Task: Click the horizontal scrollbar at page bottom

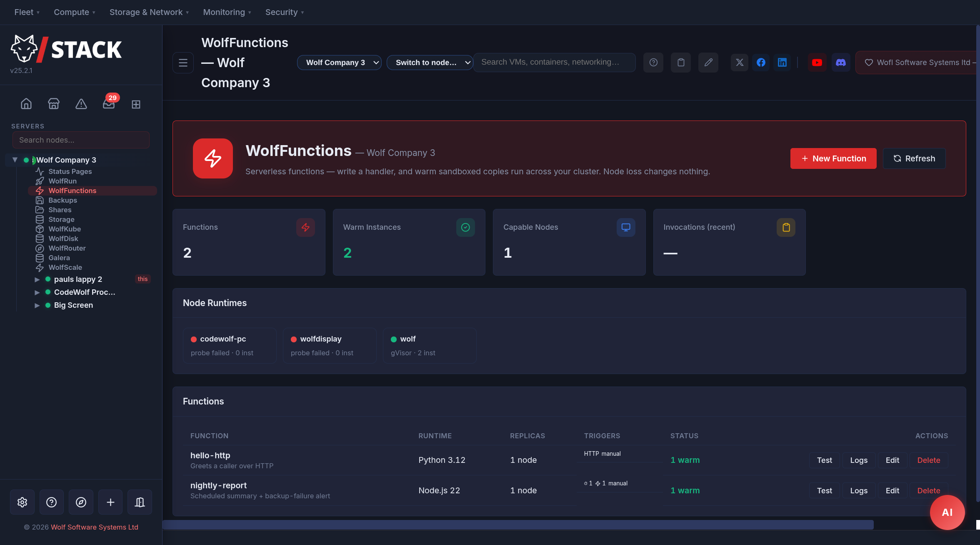Action: (x=518, y=525)
